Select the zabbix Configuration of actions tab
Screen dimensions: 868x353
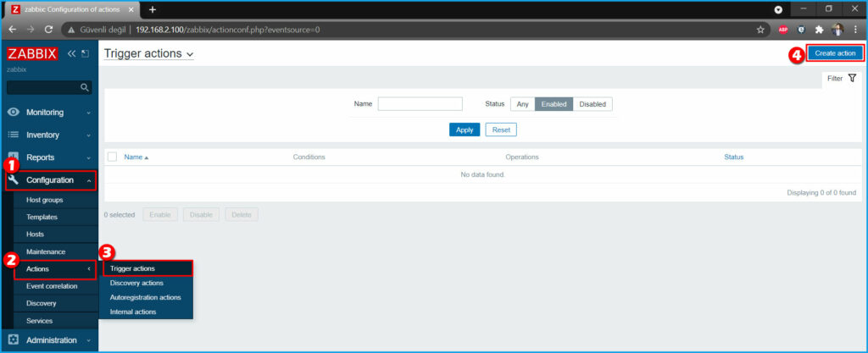click(x=70, y=9)
